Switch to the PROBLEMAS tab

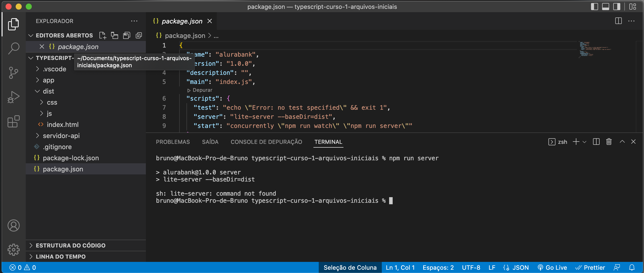tap(173, 142)
